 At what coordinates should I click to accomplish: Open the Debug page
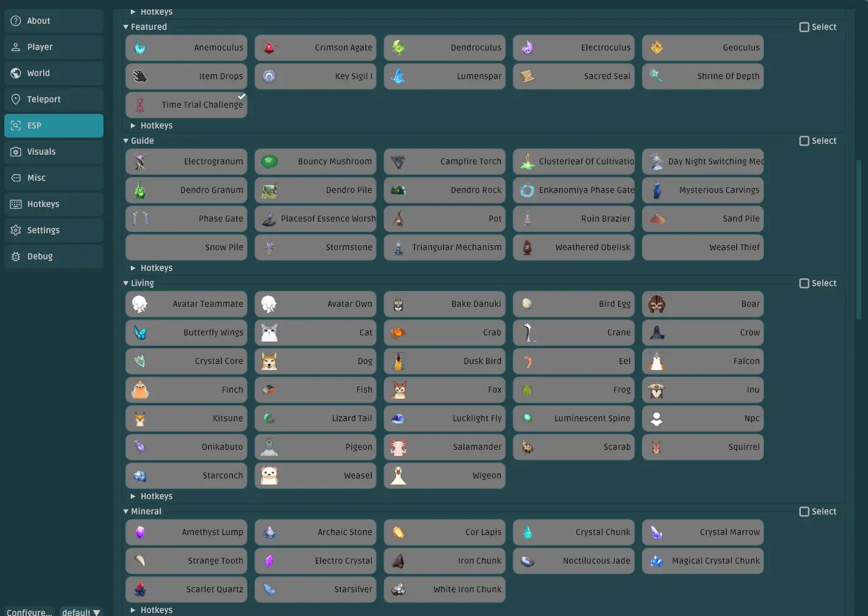pyautogui.click(x=54, y=256)
